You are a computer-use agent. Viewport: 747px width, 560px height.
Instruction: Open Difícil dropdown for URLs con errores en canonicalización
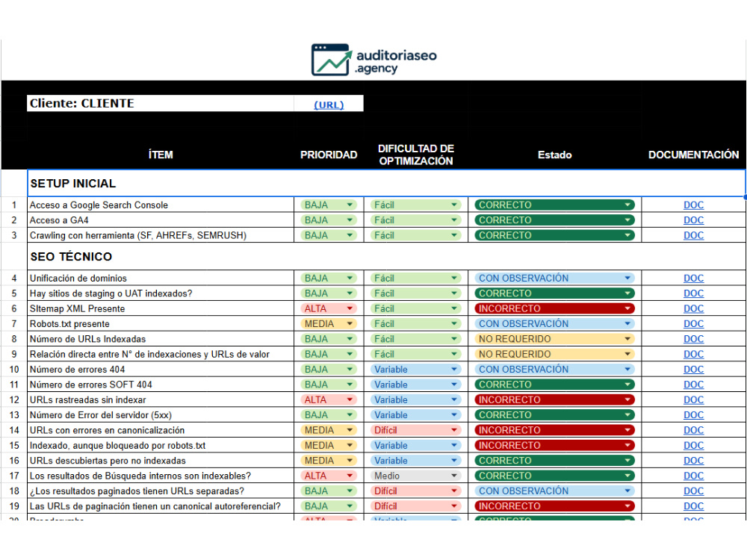pos(415,431)
